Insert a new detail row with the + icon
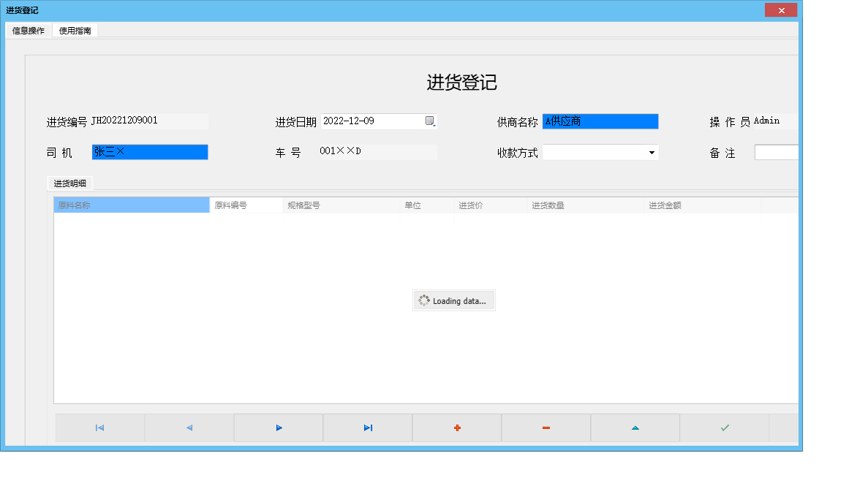This screenshot has height=502, width=868. [456, 427]
